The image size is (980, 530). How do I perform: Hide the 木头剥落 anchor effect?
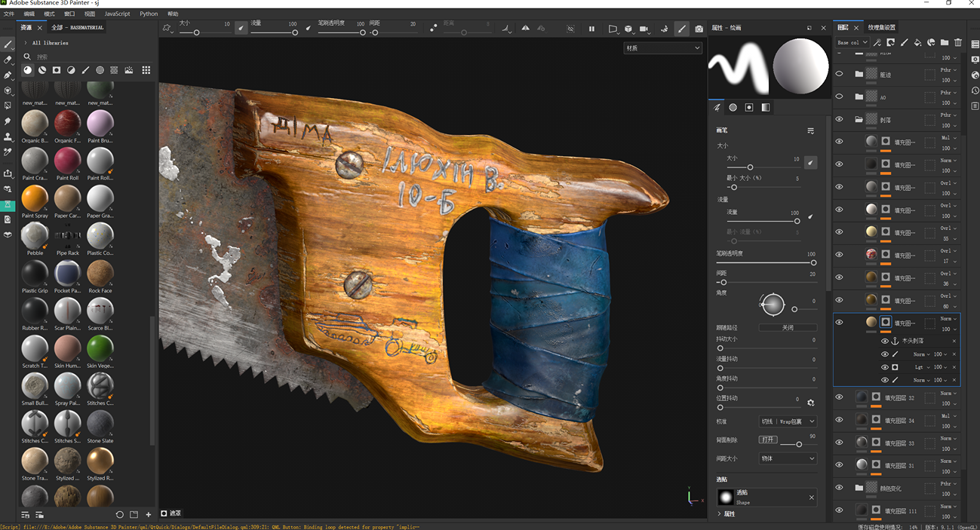(885, 341)
